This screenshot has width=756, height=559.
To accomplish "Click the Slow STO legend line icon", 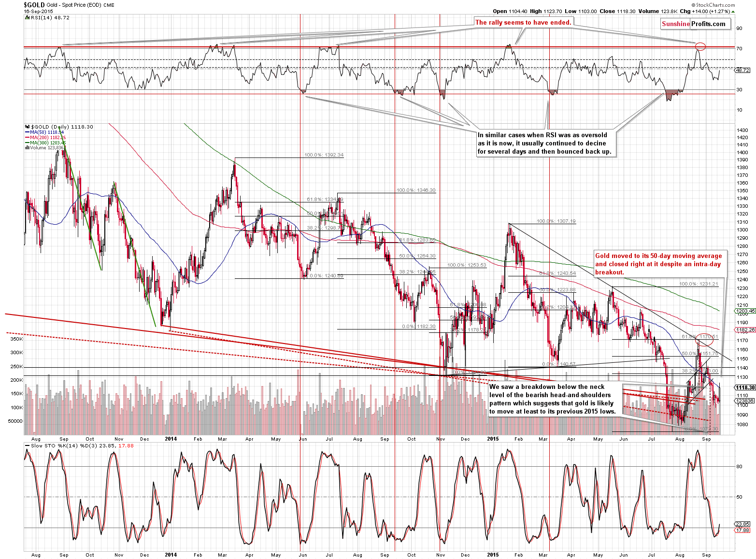I will [x=27, y=445].
